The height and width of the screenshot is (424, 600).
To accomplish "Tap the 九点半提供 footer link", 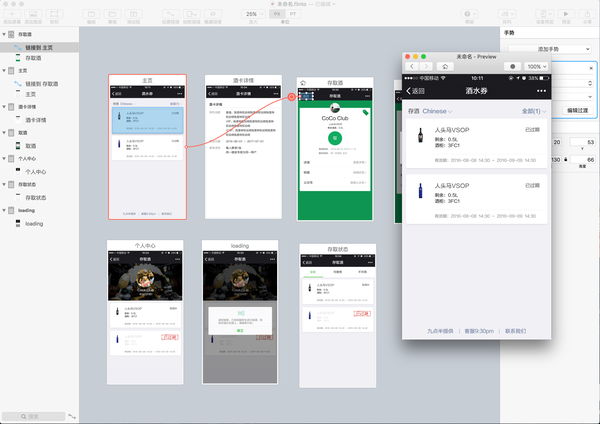I will [x=440, y=331].
